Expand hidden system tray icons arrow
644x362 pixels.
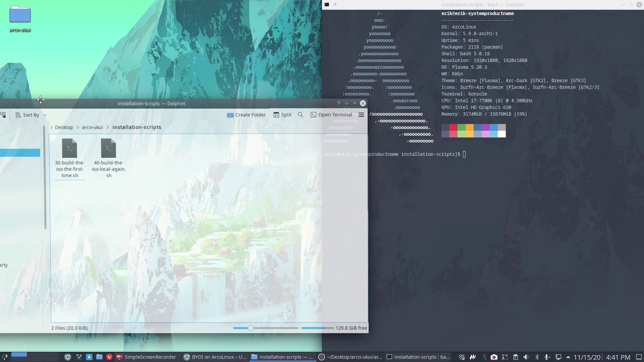pyautogui.click(x=568, y=357)
